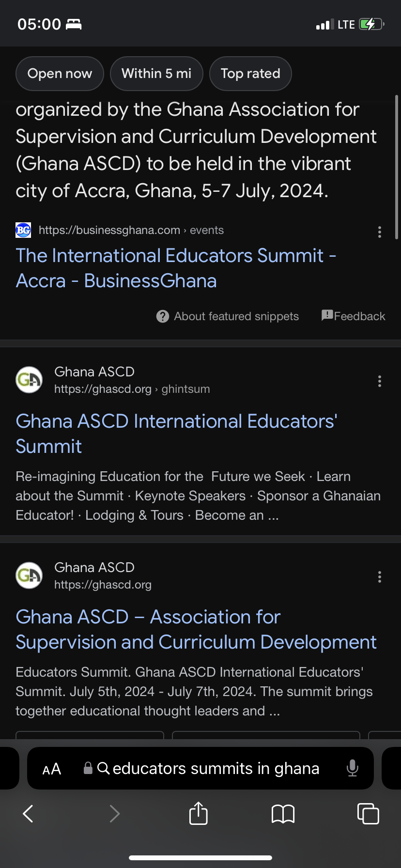Toggle the Open now filter chip
The image size is (401, 868).
60,74
